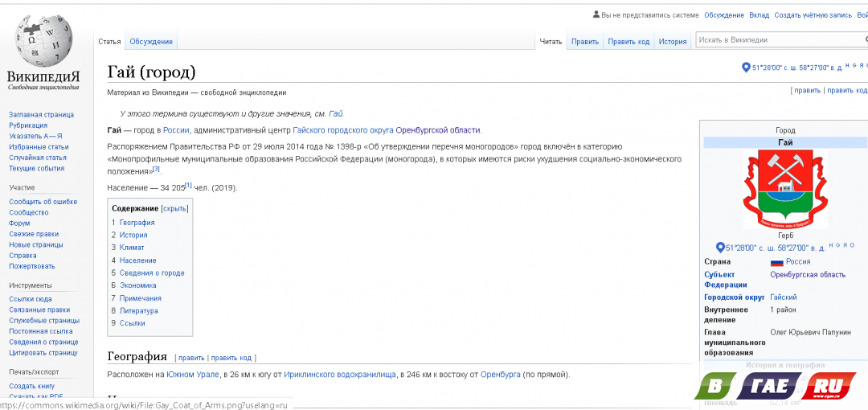Click 'Создать учётную запись' at the top

(813, 15)
